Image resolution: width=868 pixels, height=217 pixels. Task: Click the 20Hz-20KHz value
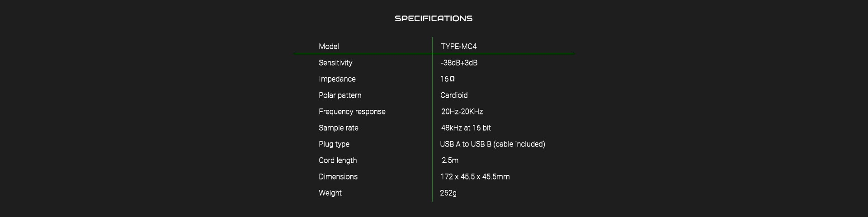462,112
